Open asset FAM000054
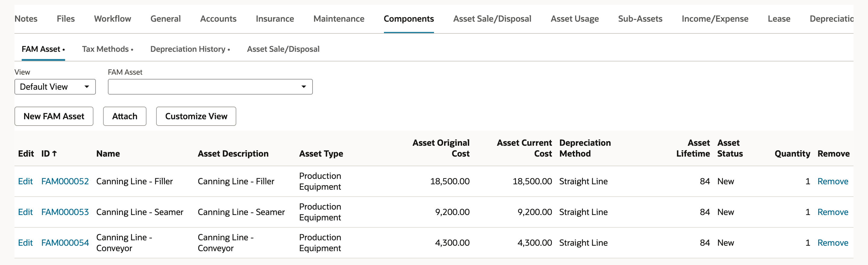 click(65, 242)
